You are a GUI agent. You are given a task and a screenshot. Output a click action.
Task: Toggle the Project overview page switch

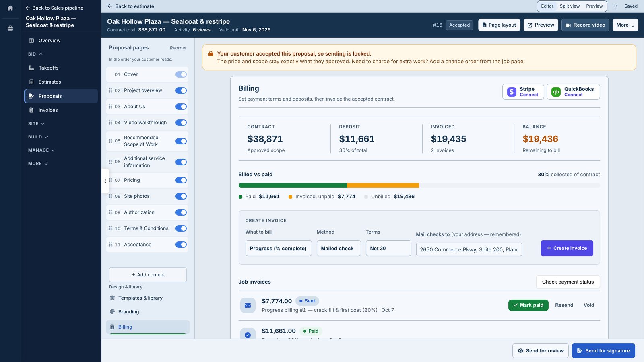181,90
